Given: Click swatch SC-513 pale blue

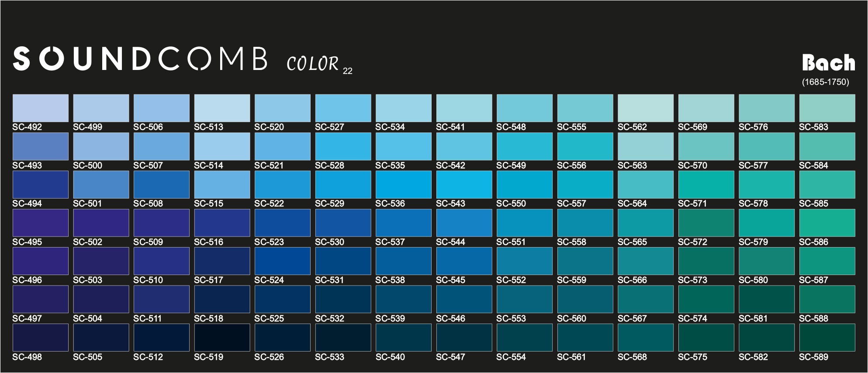Looking at the screenshot, I should (x=222, y=108).
